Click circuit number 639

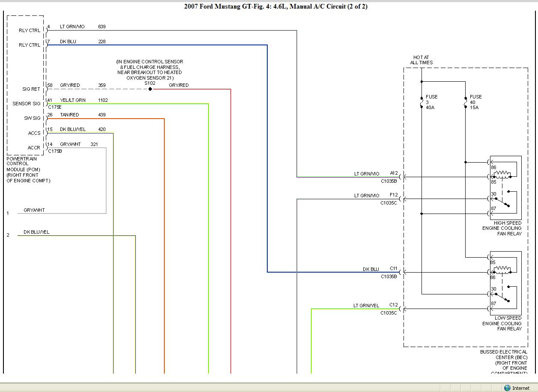[x=102, y=27]
